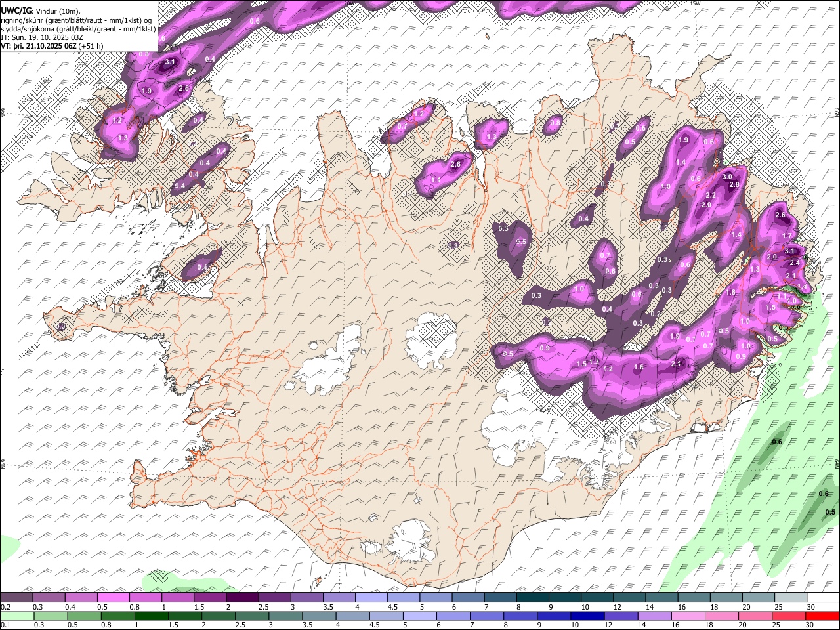Click the '2.8' snowfall value on the map

click(734, 185)
